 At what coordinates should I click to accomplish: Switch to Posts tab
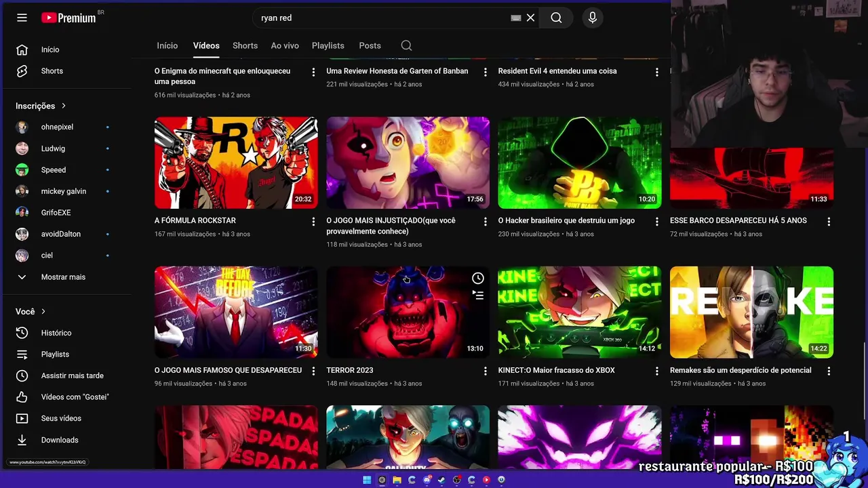coord(370,45)
